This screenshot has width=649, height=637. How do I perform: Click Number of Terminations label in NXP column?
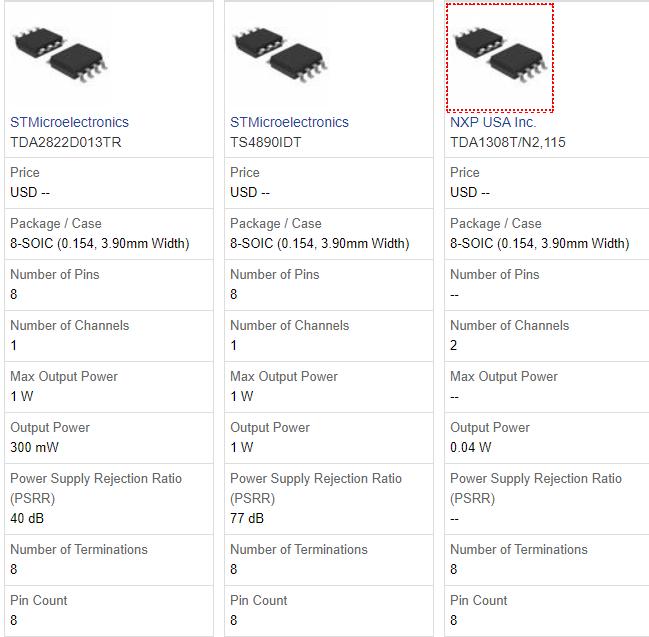518,549
